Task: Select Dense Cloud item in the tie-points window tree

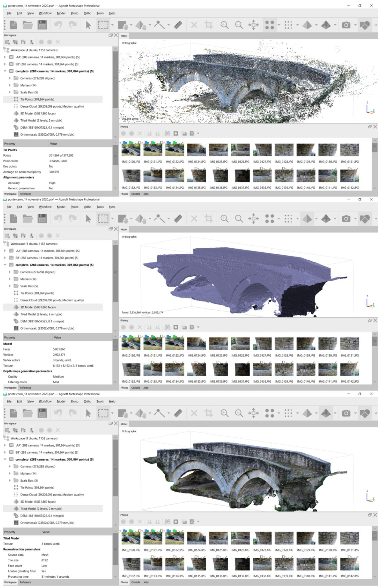Action: [x=52, y=106]
